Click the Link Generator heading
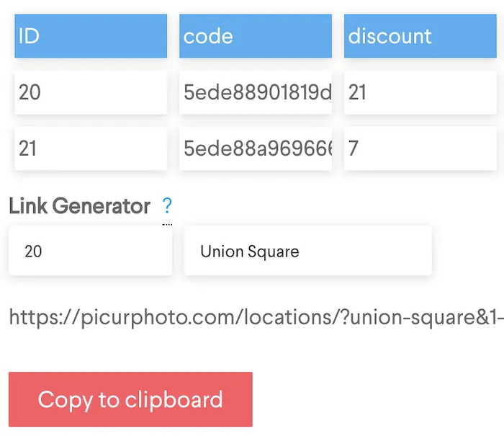Viewport: 504px width, 436px height. click(80, 207)
